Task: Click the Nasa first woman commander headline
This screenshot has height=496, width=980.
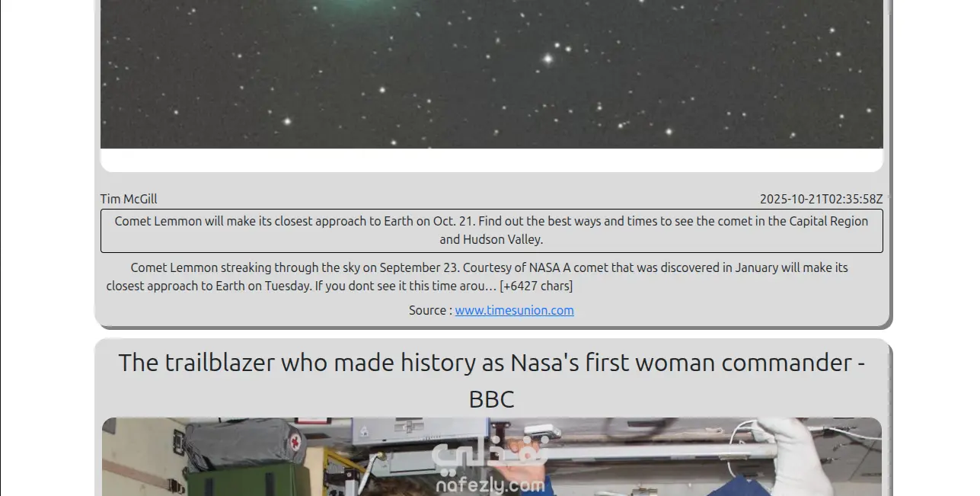Action: click(492, 380)
